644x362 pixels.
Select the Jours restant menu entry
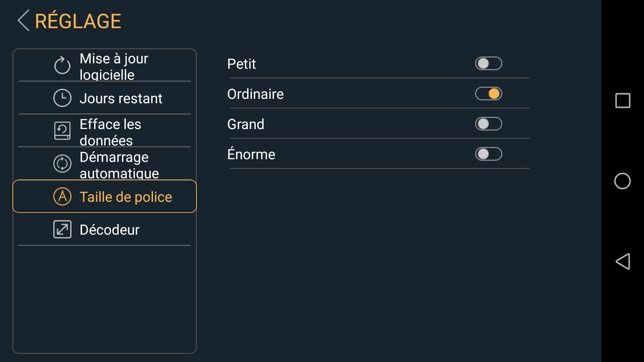[105, 98]
